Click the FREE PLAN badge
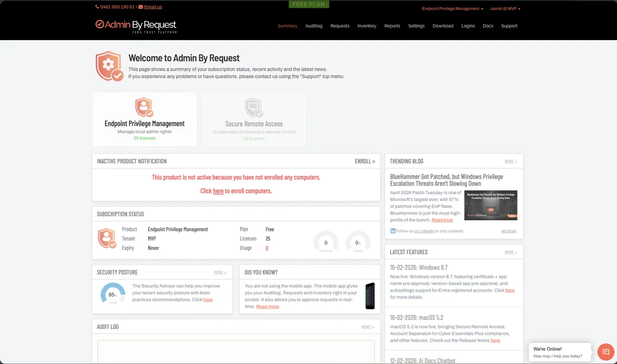The width and height of the screenshot is (617, 364). click(309, 4)
